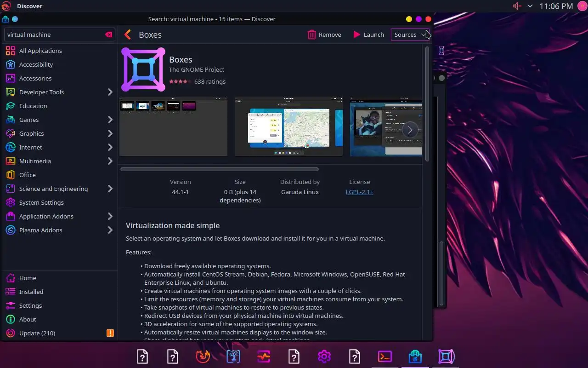Expand the Graphics category arrow
Viewport: 588px width, 368px height.
pyautogui.click(x=110, y=133)
